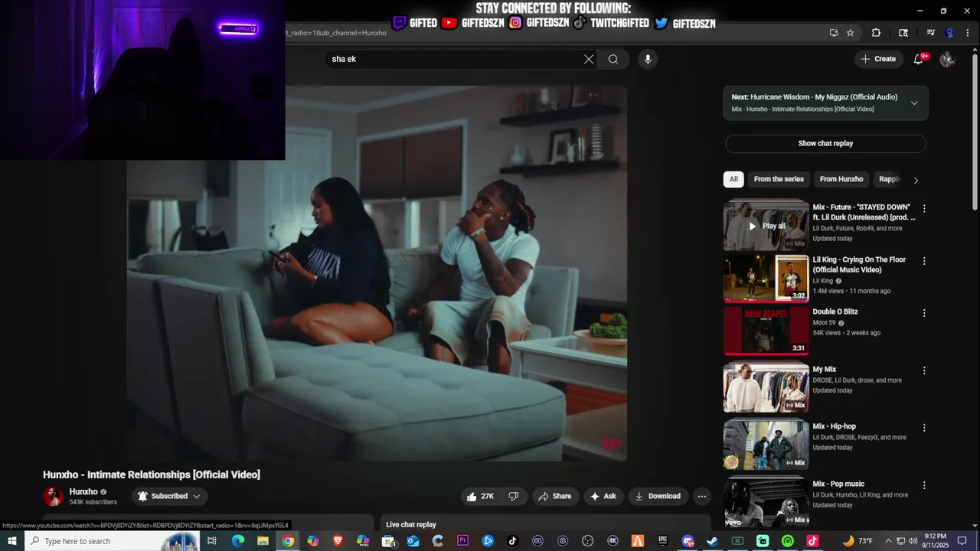Image resolution: width=980 pixels, height=551 pixels.
Task: Select the From the series chip
Action: [779, 179]
